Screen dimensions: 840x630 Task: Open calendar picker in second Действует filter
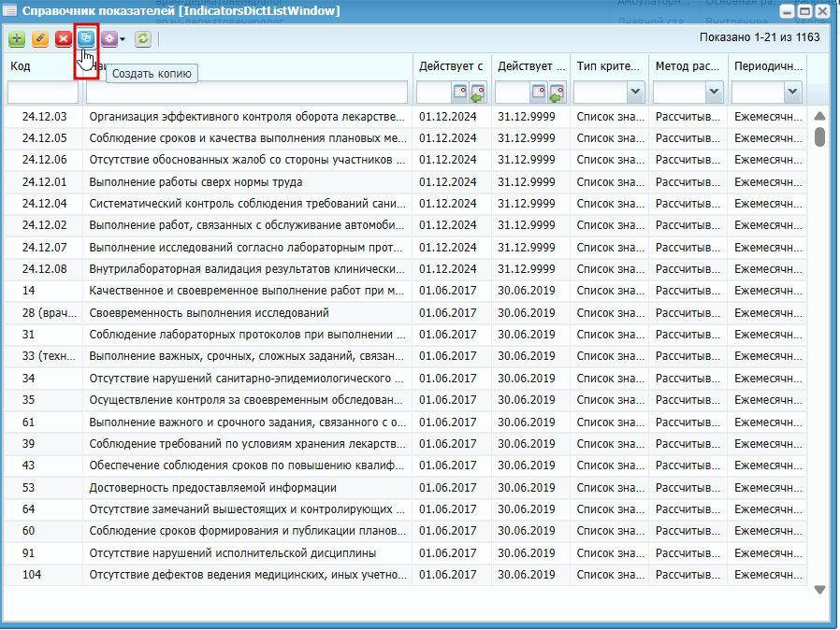539,93
